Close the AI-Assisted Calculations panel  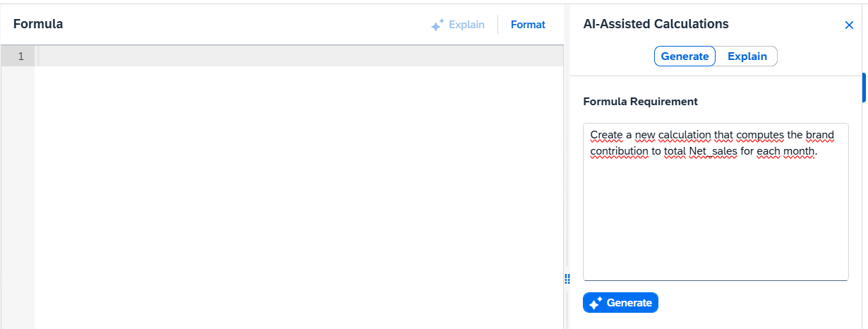click(849, 25)
